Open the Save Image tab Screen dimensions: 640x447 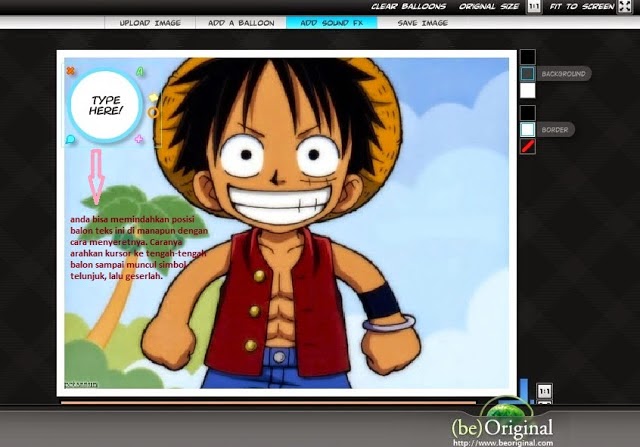[x=423, y=23]
